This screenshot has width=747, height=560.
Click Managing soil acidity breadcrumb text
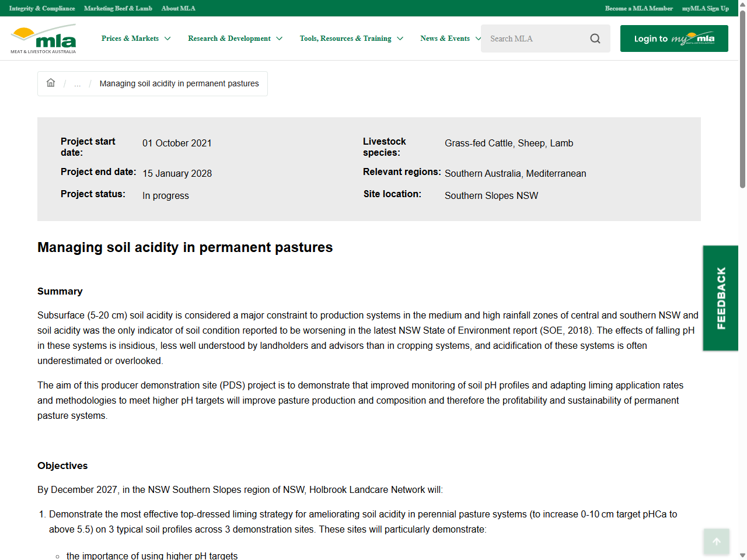[x=179, y=83]
